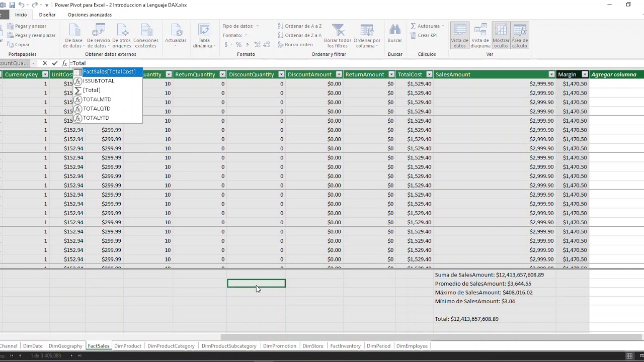The height and width of the screenshot is (362, 644).
Task: Choose ISSUBTOTAL from the autocomplete list
Action: pos(108,81)
